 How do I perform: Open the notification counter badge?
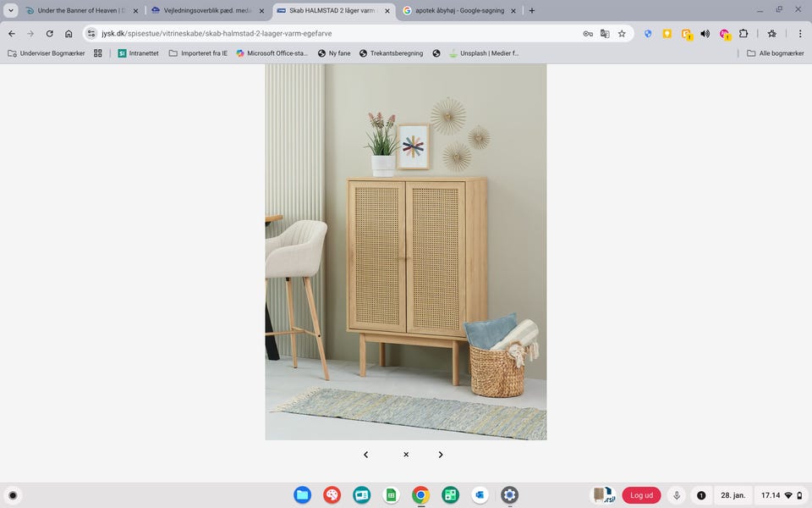[x=701, y=495]
